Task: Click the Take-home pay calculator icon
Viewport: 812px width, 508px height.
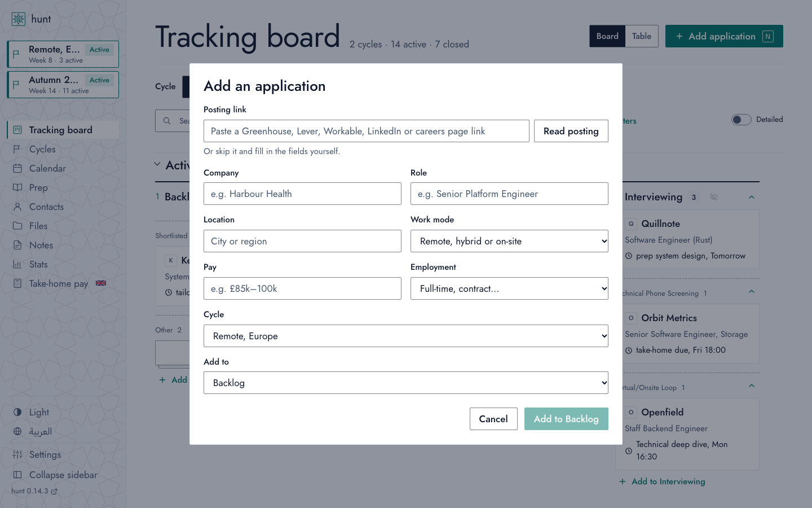Action: [17, 283]
